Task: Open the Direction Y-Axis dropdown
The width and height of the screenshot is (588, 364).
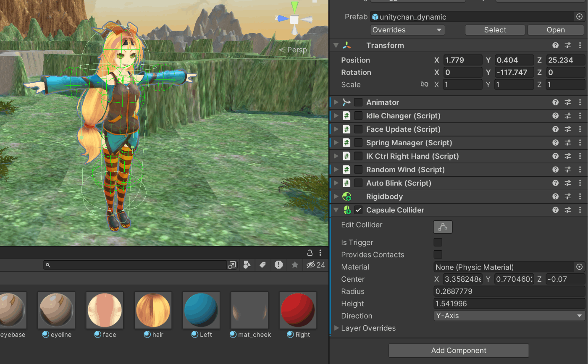Action: click(509, 316)
